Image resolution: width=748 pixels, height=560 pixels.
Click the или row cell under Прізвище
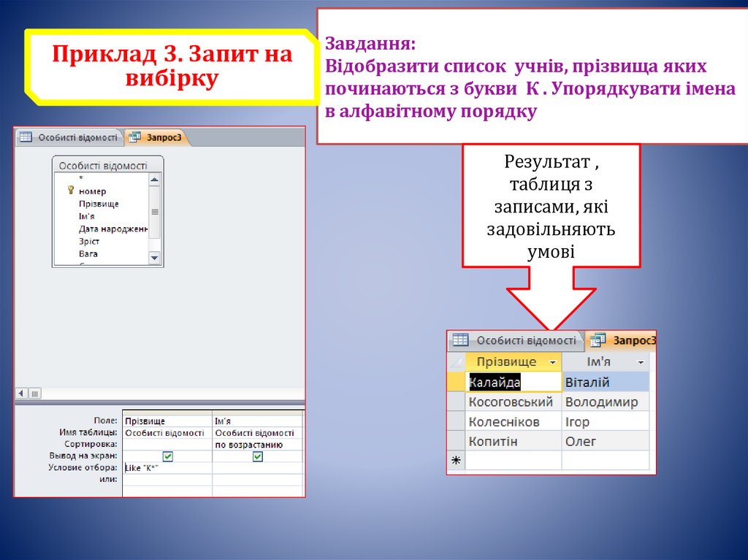point(167,480)
